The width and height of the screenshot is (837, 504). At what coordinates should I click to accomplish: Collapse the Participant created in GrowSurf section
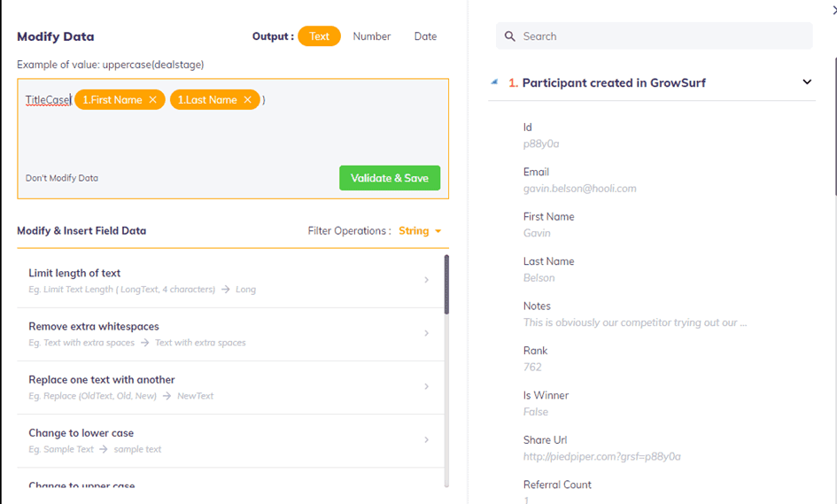[x=807, y=82]
